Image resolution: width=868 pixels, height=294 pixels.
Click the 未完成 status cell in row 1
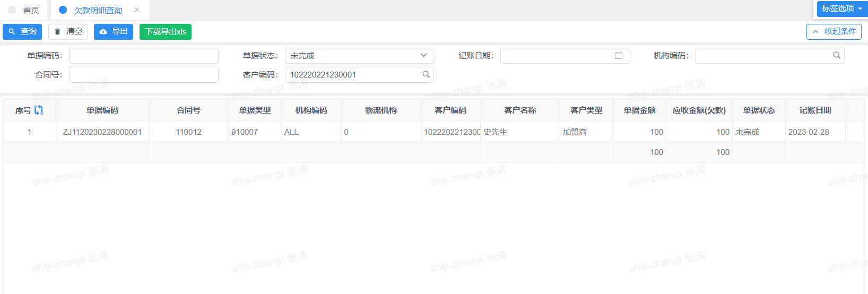759,132
